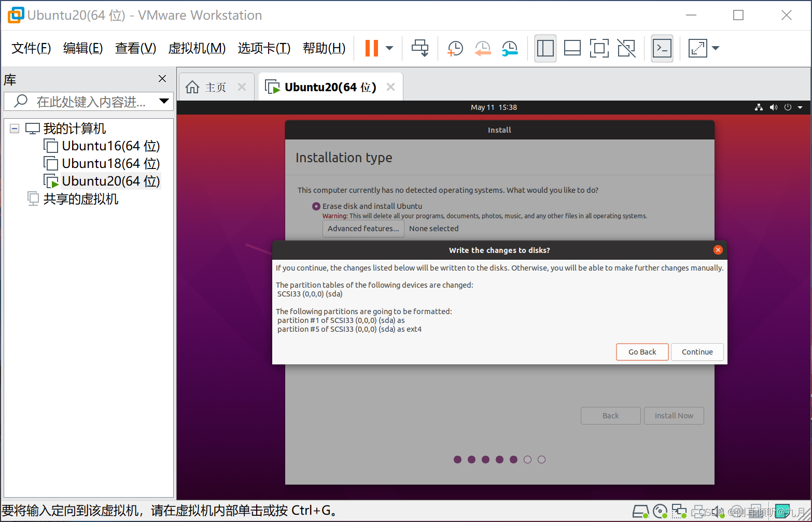Click the running VM icon beside Ubuntu20
This screenshot has height=522, width=812.
[x=51, y=181]
